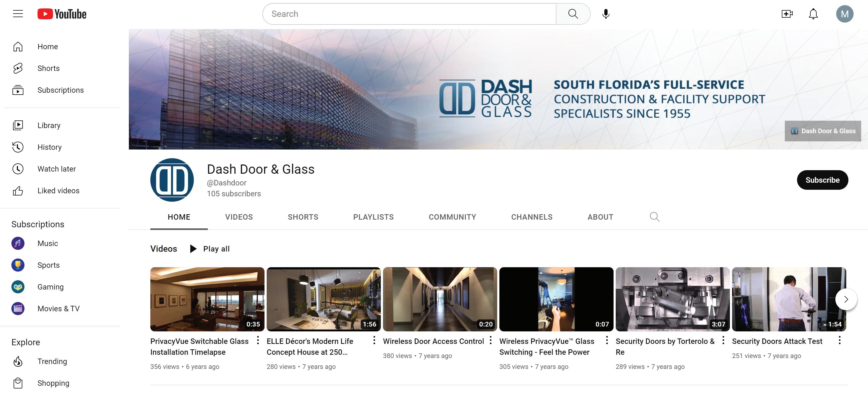Subscribe to Dash Door & Glass
The image size is (868, 395).
(822, 180)
